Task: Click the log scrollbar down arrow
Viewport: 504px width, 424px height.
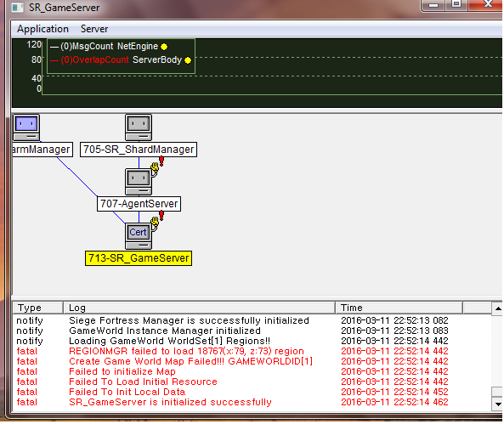Action: pos(498,404)
